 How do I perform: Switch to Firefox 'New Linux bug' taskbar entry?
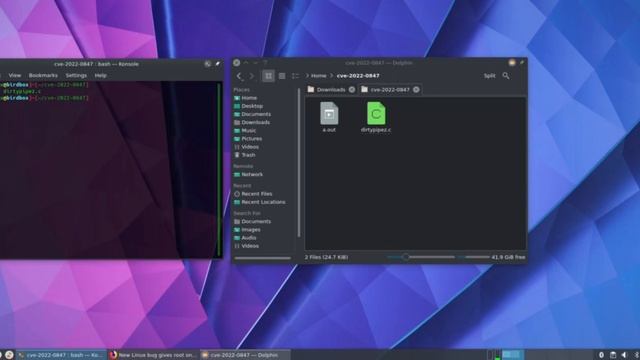click(153, 355)
